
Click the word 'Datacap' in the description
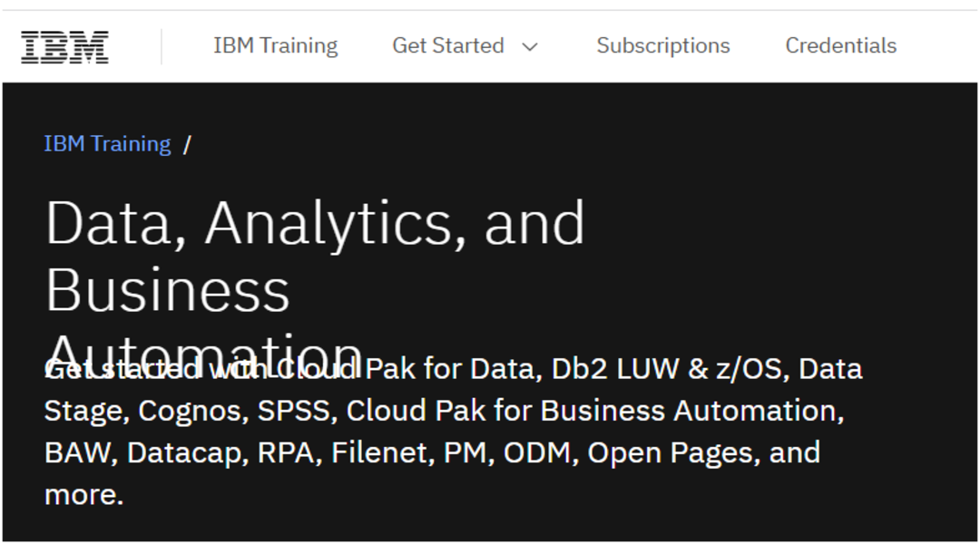click(x=184, y=452)
